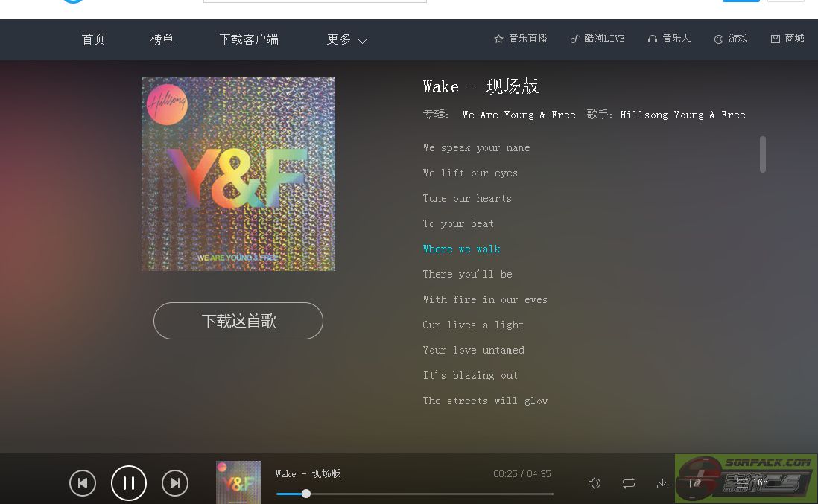Image resolution: width=818 pixels, height=504 pixels.
Task: Click the 下载这首歌 button
Action: tap(238, 321)
